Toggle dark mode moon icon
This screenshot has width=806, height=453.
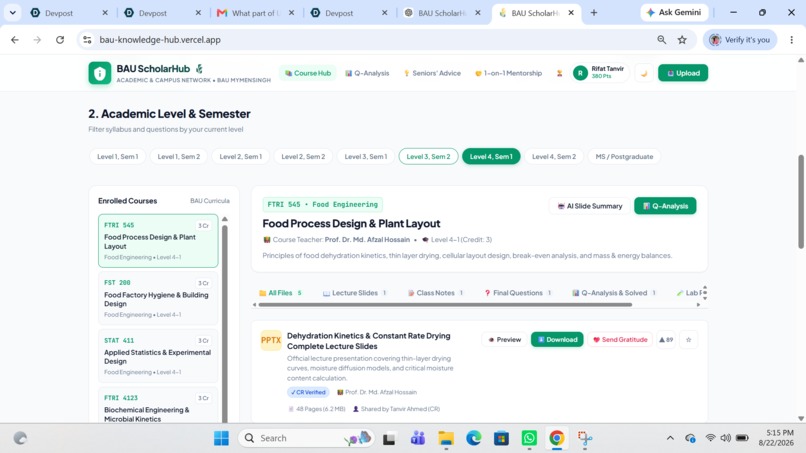644,73
